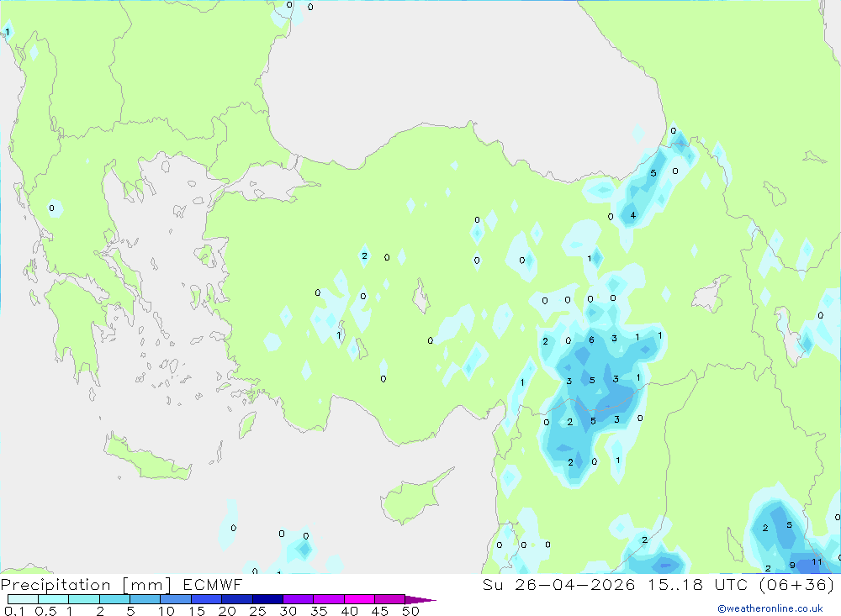This screenshot has width=841, height=616.
Task: Select the 45–50 mm legend swatch
Action: [390, 599]
